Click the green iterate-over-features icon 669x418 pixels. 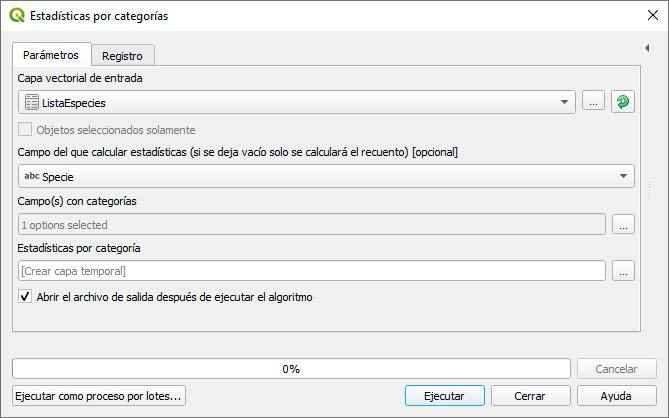tap(622, 102)
